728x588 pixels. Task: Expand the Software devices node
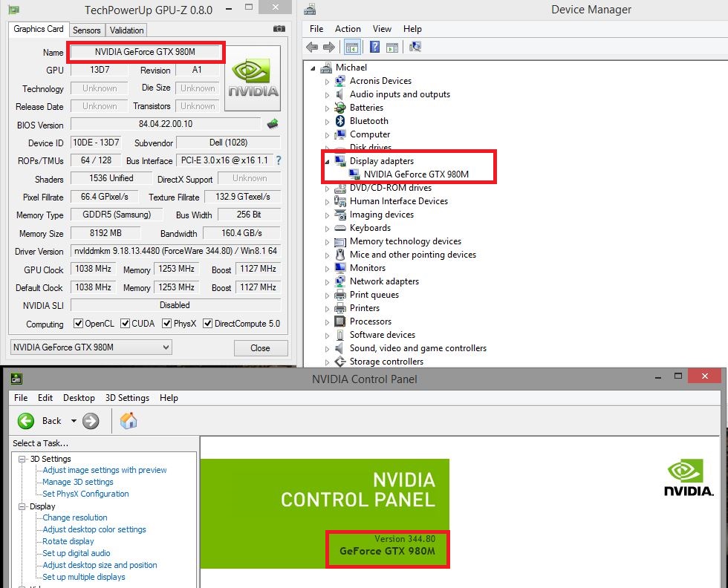click(327, 336)
